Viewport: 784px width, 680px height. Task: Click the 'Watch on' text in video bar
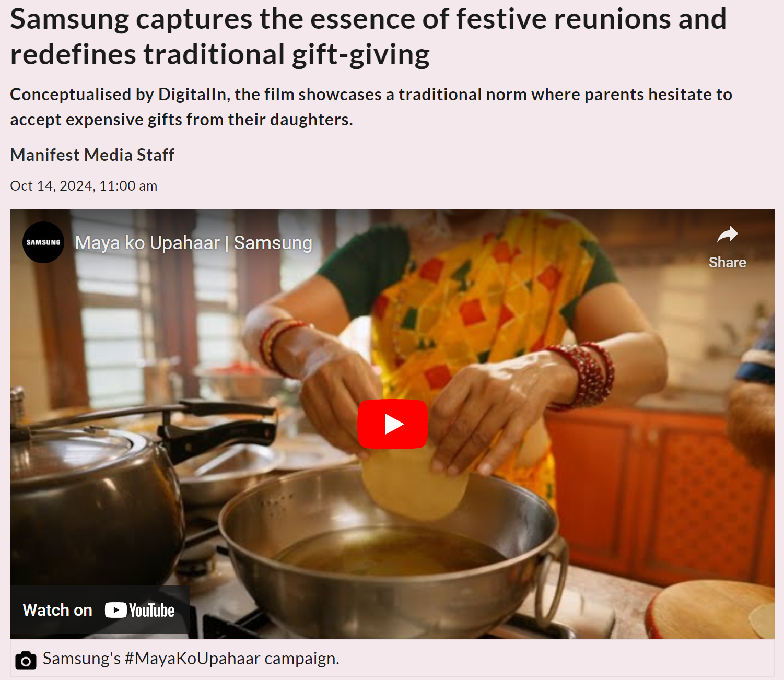pyautogui.click(x=57, y=610)
